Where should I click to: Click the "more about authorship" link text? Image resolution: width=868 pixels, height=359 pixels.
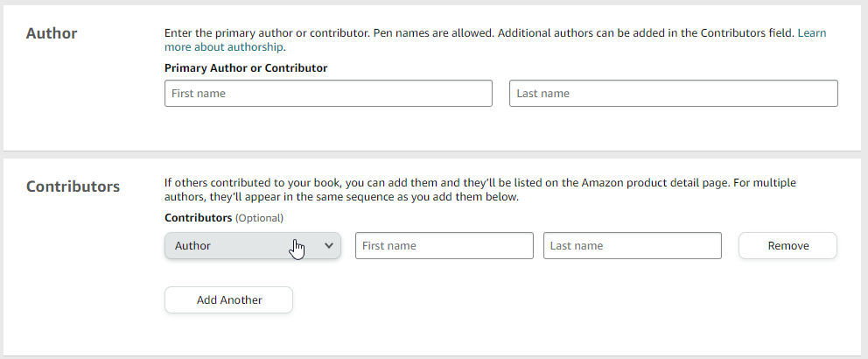coord(224,47)
